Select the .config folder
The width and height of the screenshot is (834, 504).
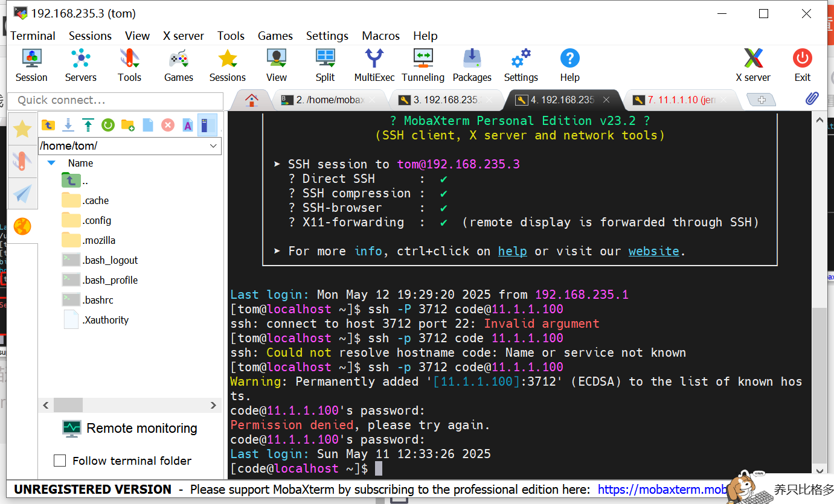click(86, 220)
